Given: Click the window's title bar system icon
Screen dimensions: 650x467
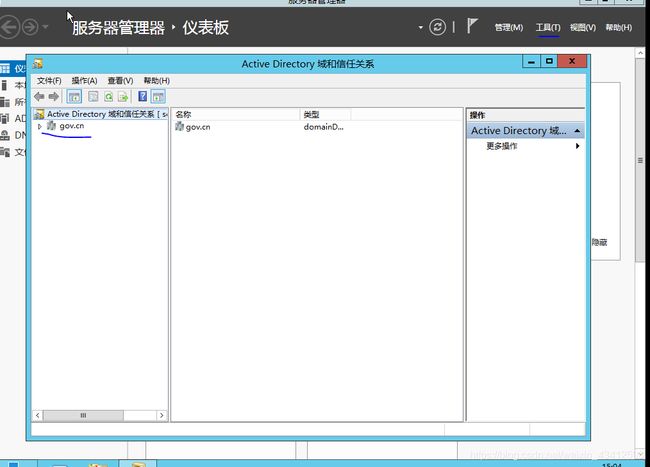Looking at the screenshot, I should coord(38,63).
